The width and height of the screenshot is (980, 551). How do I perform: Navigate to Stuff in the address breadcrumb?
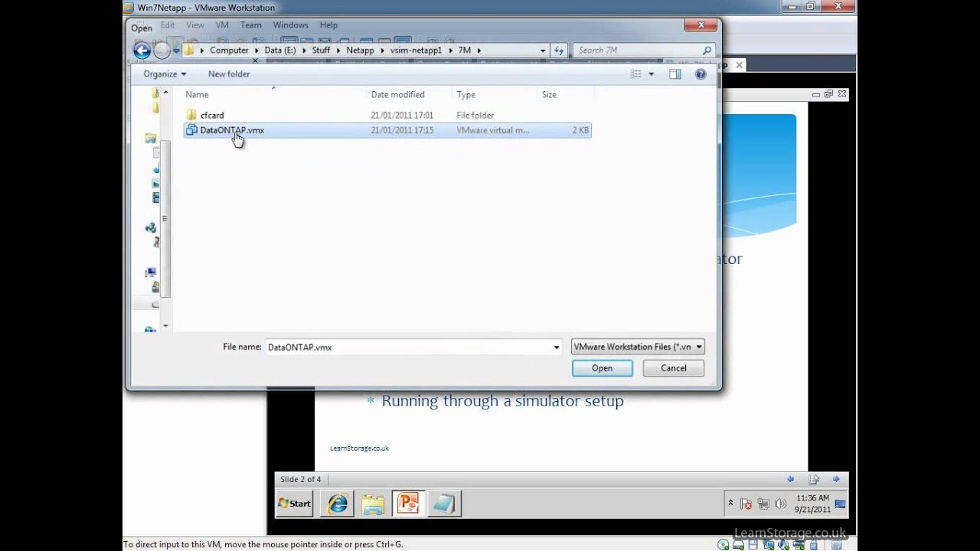pos(321,51)
